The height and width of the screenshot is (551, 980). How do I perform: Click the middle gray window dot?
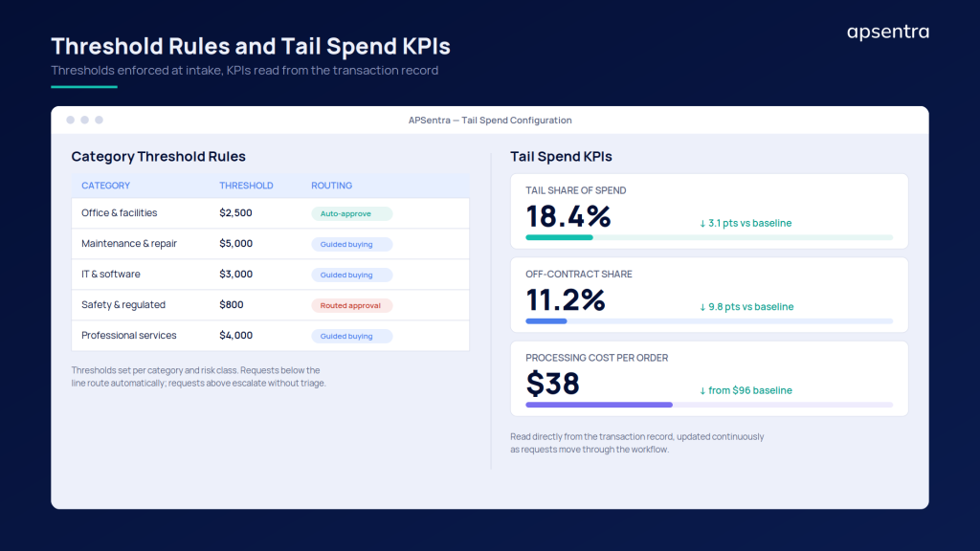[85, 120]
